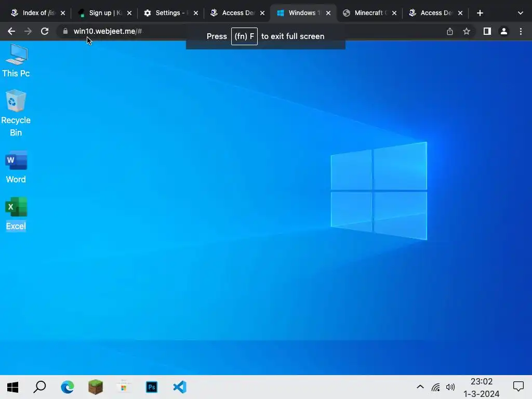Open the 23:02 clock and date
The image size is (532, 399).
coord(482,388)
